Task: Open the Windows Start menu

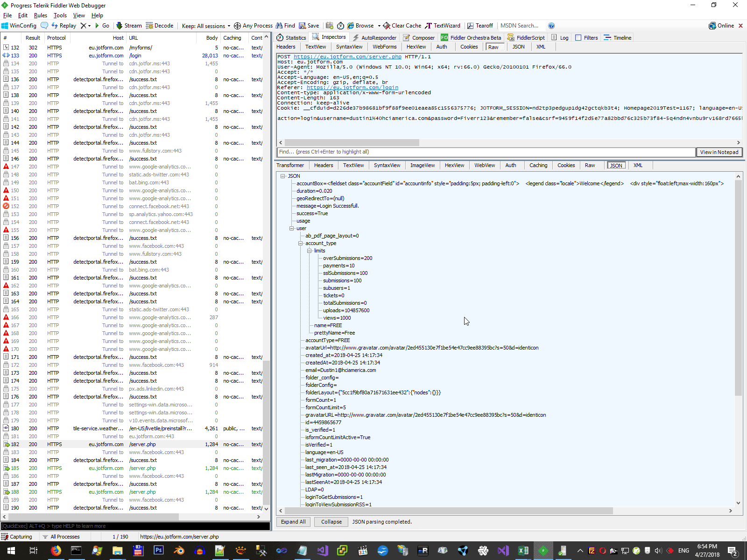Action: click(x=11, y=551)
